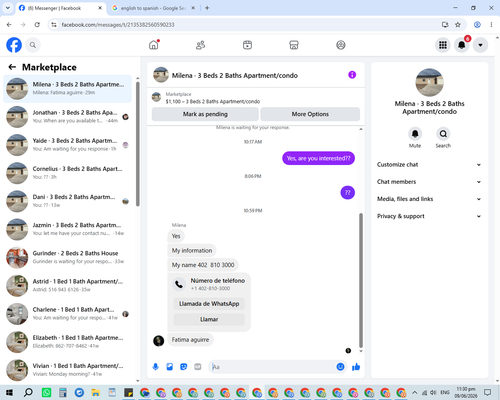This screenshot has width=500, height=400.
Task: Open Milena conversation in chat list
Action: point(67,89)
